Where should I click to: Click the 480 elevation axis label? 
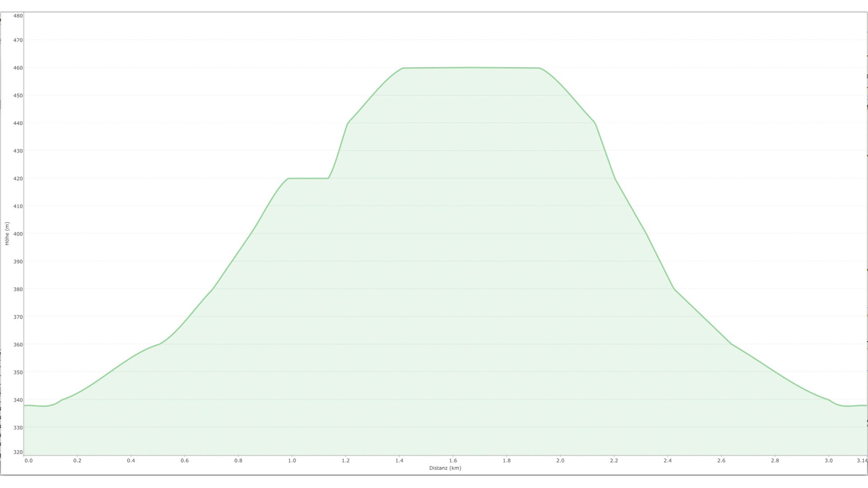[x=18, y=16]
